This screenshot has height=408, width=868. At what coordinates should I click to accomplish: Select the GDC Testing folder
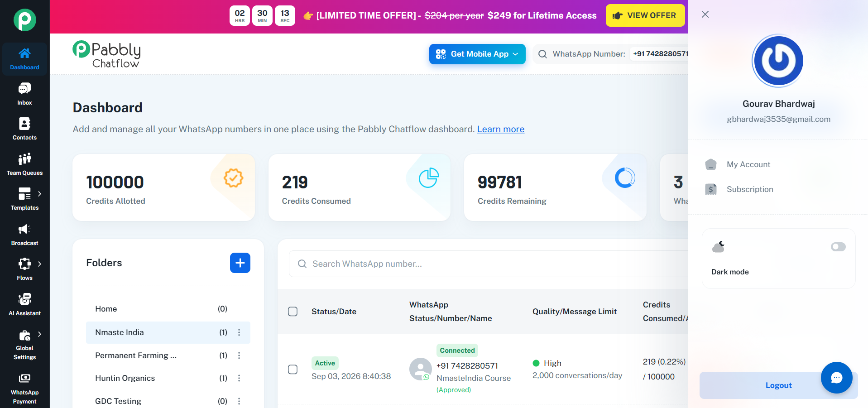pos(168,401)
